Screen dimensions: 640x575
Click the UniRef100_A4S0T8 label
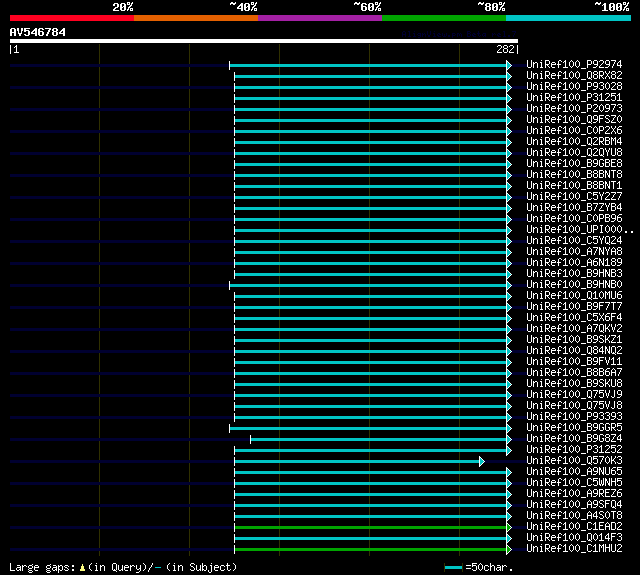point(574,516)
